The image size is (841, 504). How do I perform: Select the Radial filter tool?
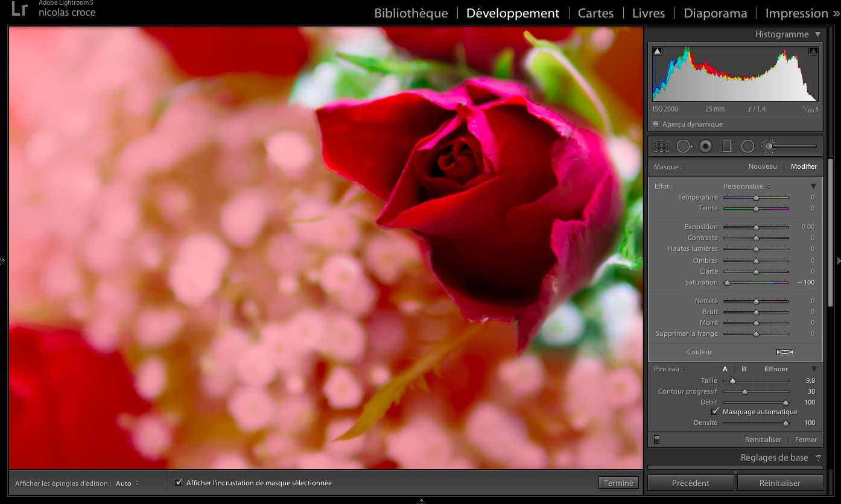click(747, 146)
